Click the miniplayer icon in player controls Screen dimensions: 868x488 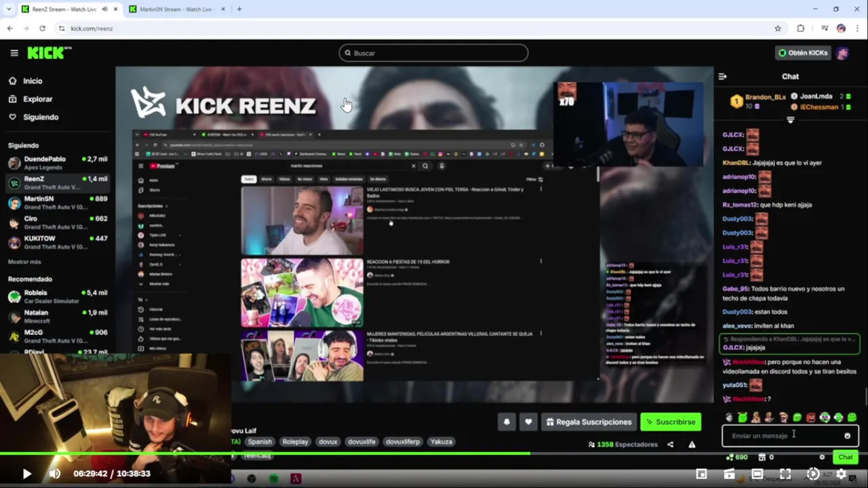(702, 474)
